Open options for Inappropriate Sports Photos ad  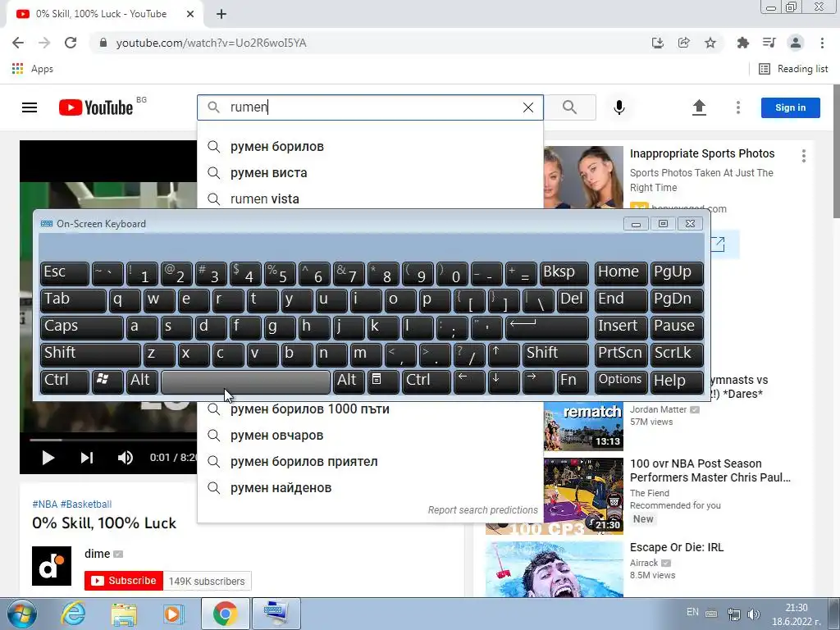tap(804, 156)
